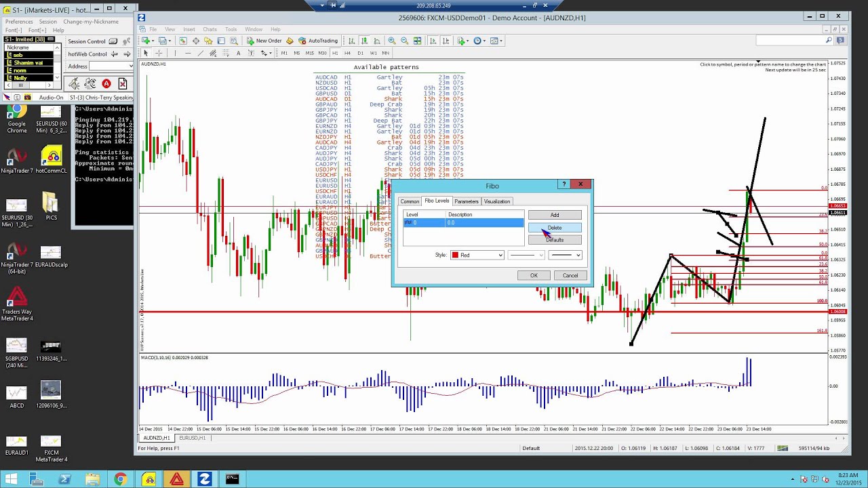The width and height of the screenshot is (868, 488).
Task: Select the arrow cursor tool
Action: point(146,53)
